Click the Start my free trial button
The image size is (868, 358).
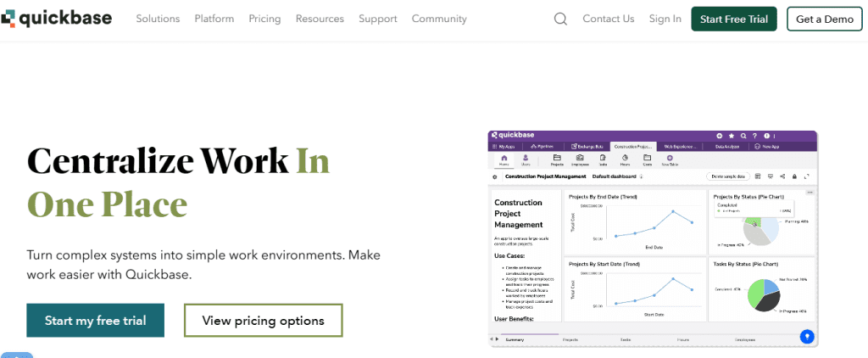click(x=95, y=321)
